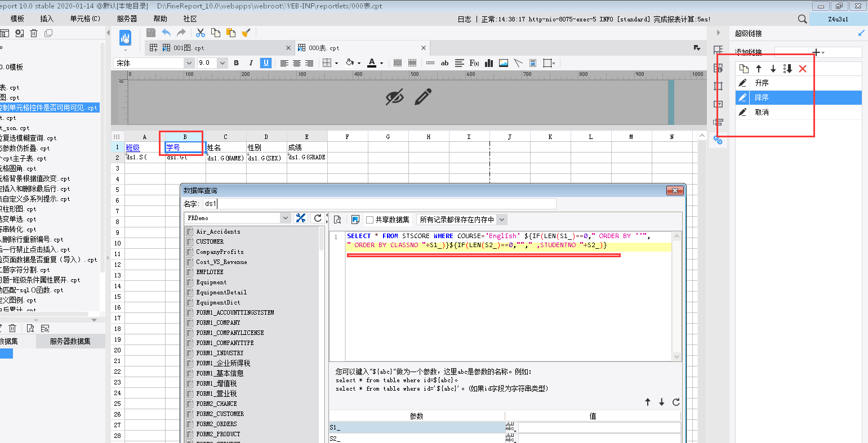Click the cut scissors icon
The image size is (868, 443).
[x=200, y=33]
